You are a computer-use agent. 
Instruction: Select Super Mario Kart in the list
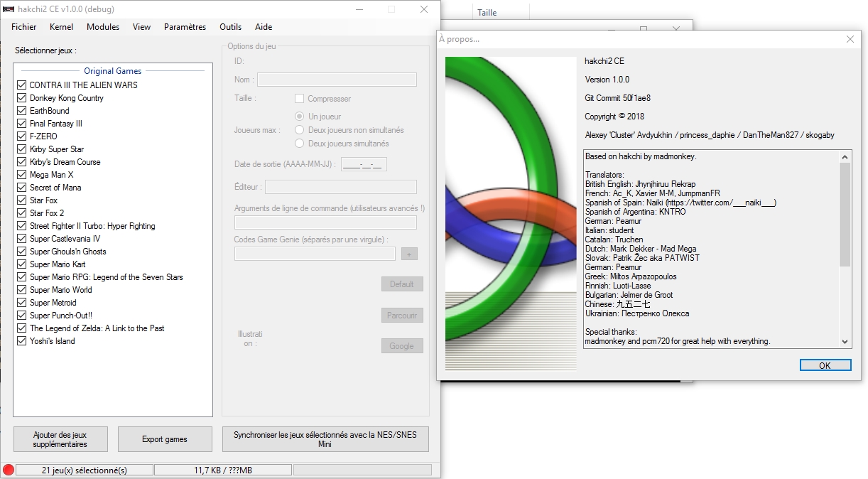tap(58, 264)
